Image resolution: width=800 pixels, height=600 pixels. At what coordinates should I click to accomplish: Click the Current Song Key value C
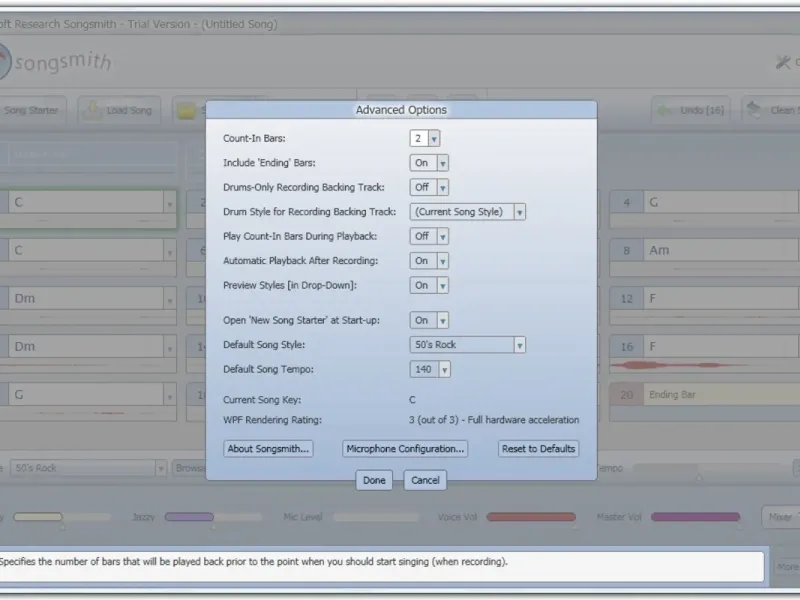[412, 400]
